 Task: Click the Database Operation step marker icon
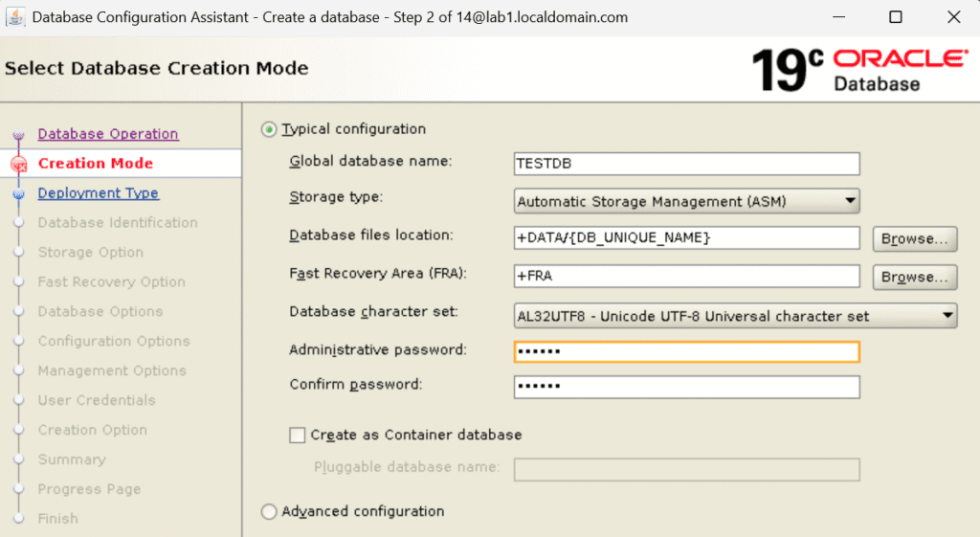(19, 134)
